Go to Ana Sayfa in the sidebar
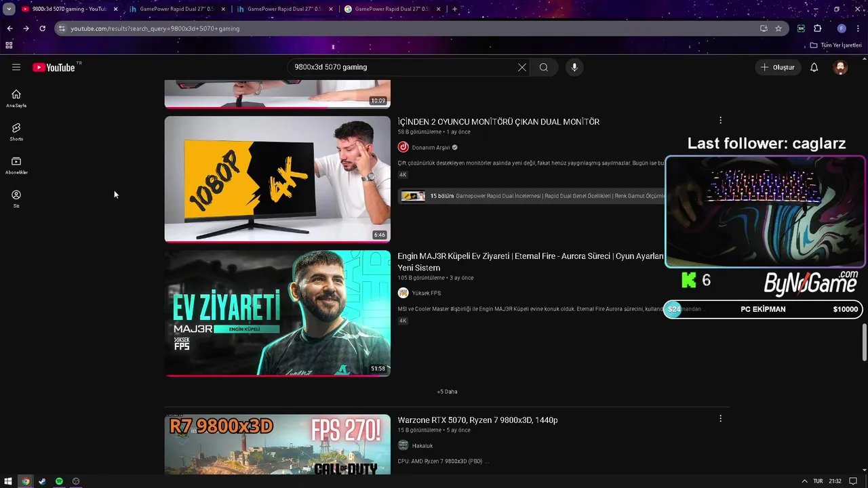This screenshot has width=868, height=488. tap(16, 98)
